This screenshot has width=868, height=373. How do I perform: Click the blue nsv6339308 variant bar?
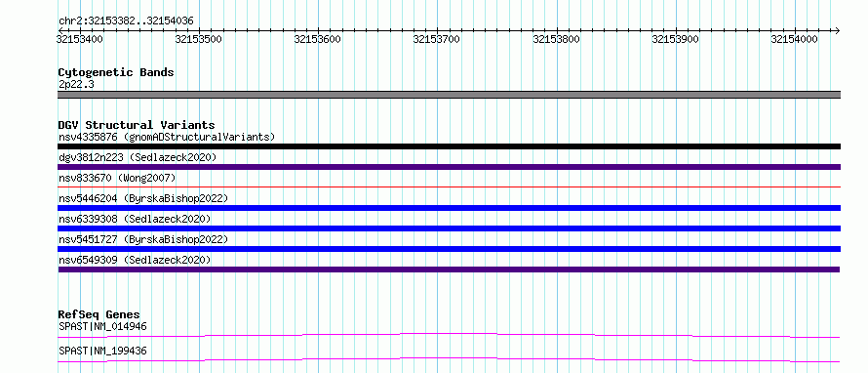(x=449, y=228)
